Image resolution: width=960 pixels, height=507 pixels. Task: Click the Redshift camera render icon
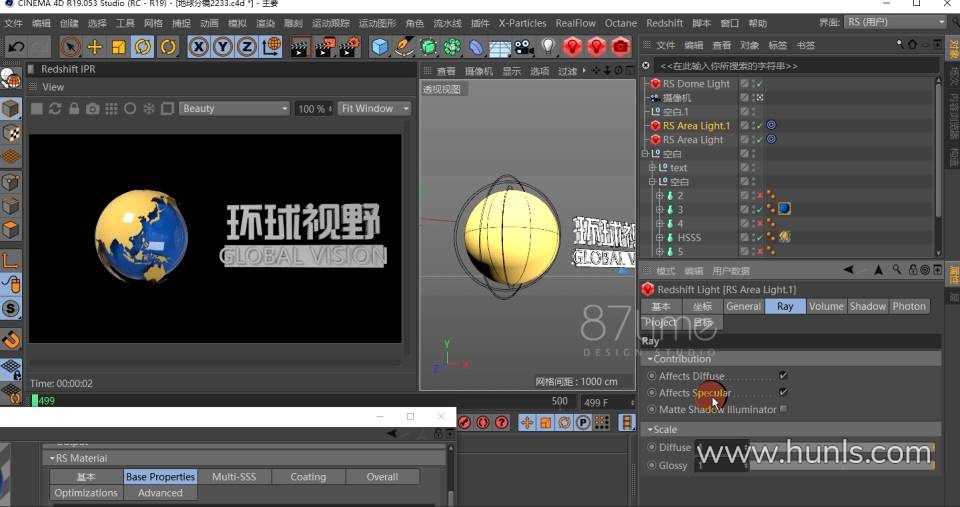point(621,47)
